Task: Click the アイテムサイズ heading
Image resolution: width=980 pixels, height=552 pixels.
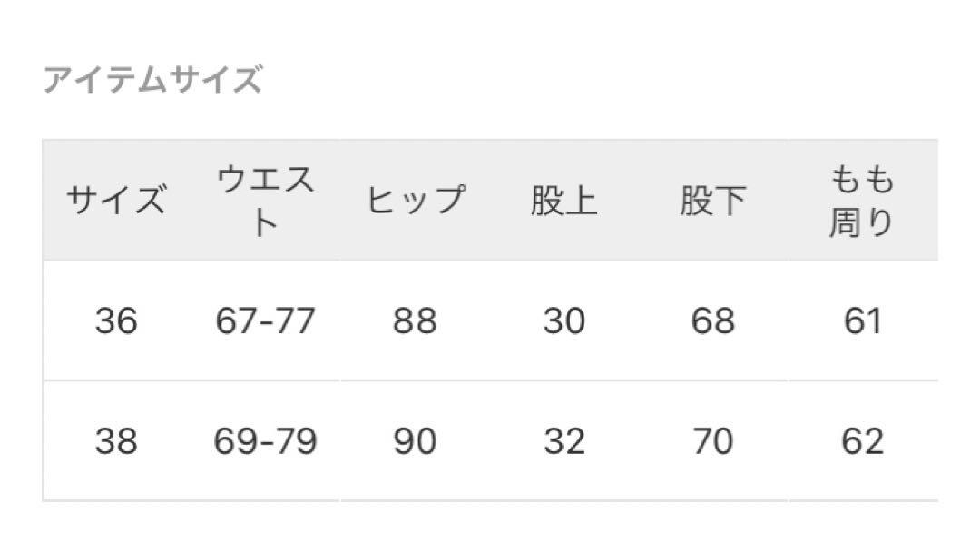Action: pyautogui.click(x=152, y=80)
